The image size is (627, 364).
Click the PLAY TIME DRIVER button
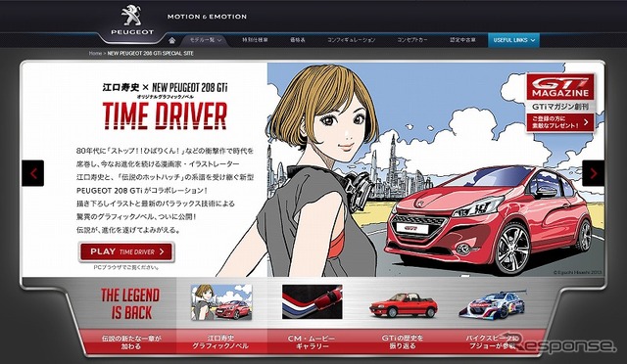point(126,251)
